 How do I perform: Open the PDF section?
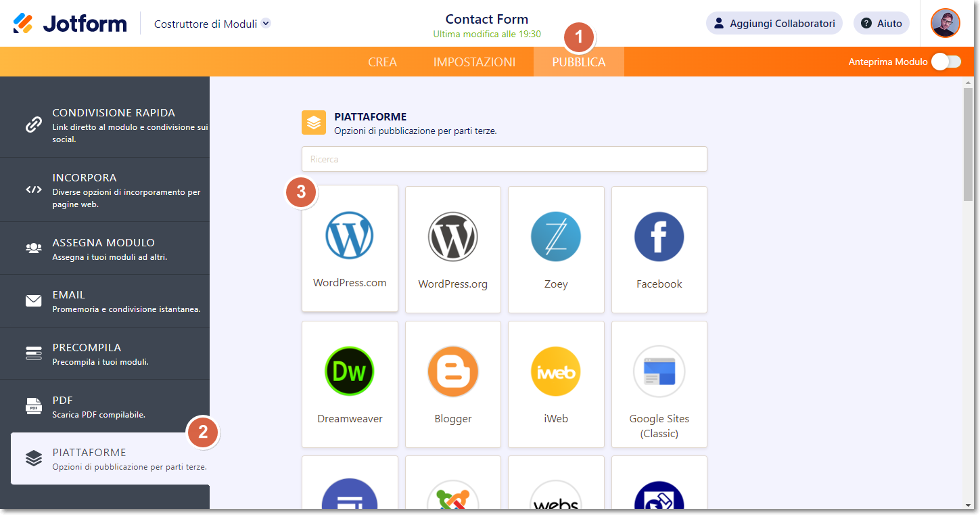[105, 406]
